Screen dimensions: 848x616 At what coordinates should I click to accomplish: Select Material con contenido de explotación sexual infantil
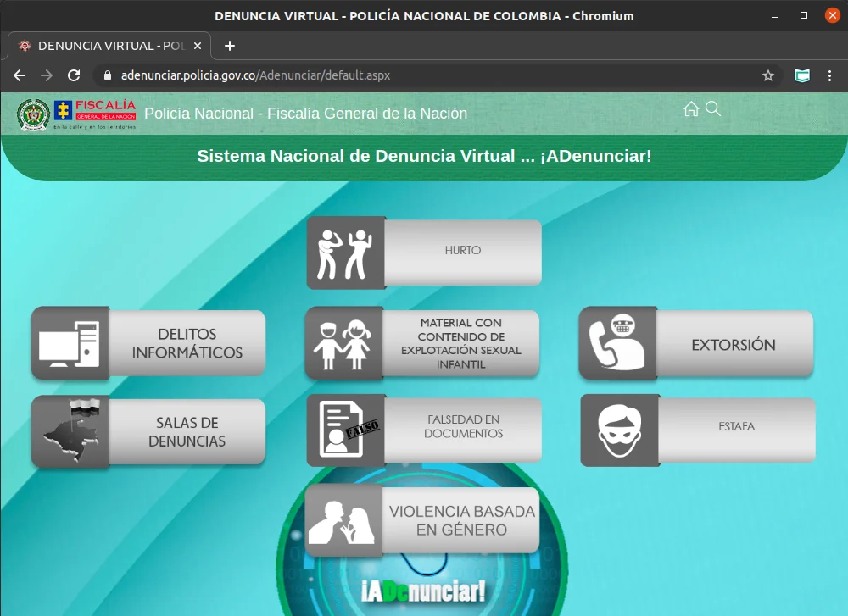coord(460,343)
